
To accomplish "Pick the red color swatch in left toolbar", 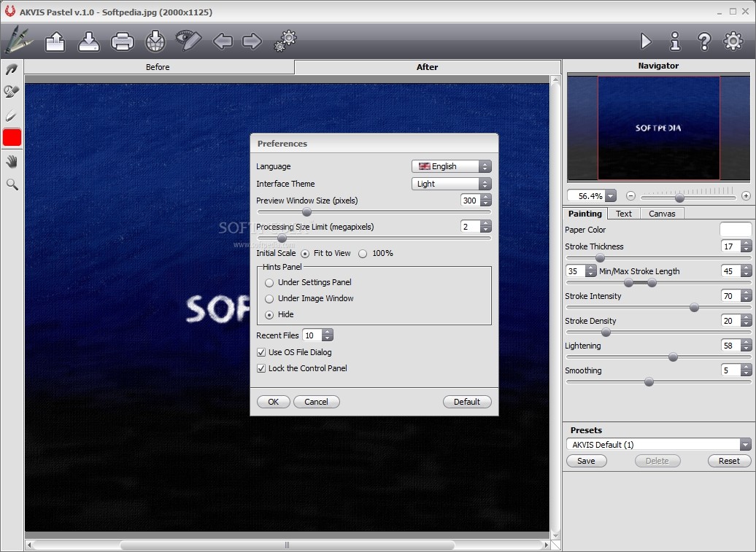I will click(x=12, y=137).
